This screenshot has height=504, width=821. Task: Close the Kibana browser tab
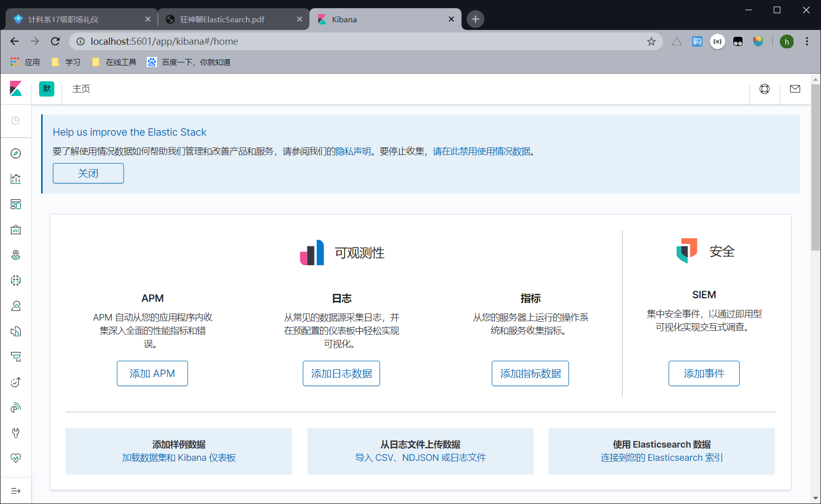(x=452, y=19)
